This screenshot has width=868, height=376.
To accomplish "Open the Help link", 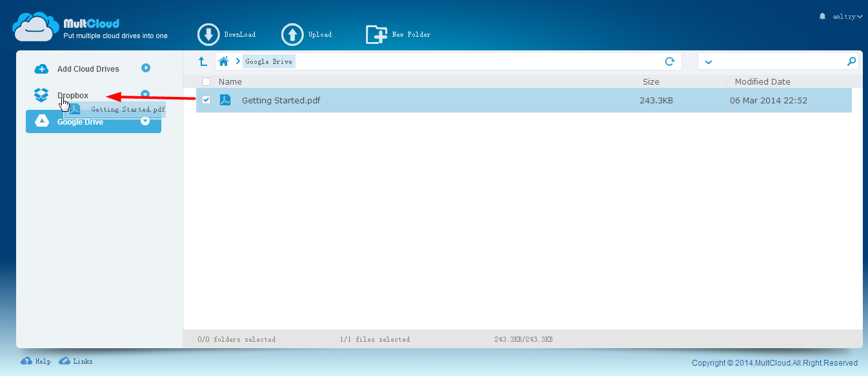I will click(43, 361).
